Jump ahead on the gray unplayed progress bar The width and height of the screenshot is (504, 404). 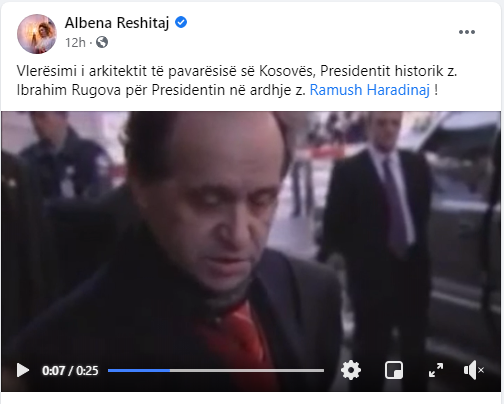(x=247, y=370)
